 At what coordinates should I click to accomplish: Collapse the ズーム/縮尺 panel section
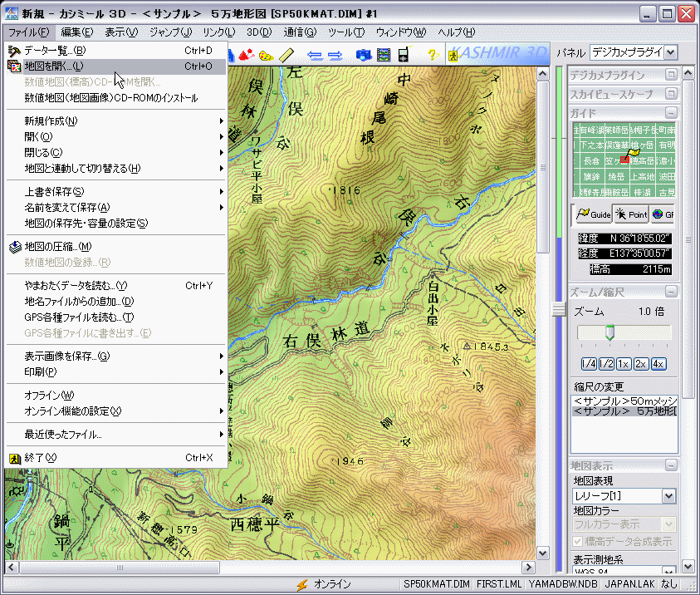pos(671,293)
